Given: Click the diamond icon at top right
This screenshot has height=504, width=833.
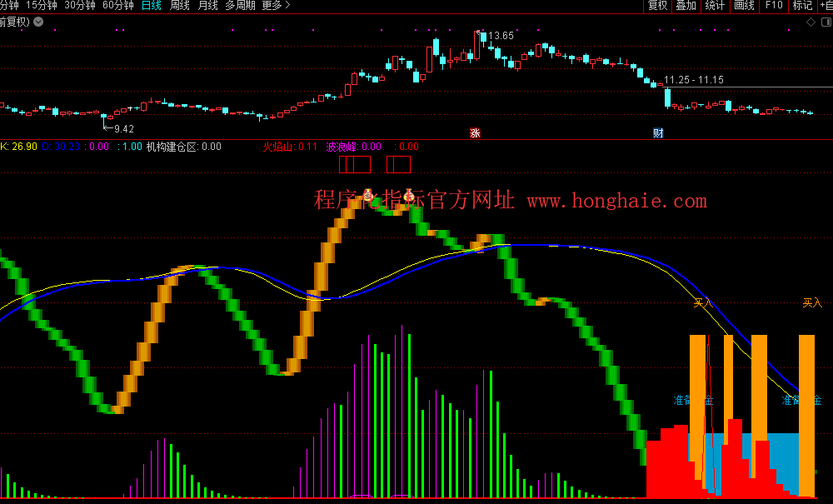Looking at the screenshot, I should (x=811, y=22).
